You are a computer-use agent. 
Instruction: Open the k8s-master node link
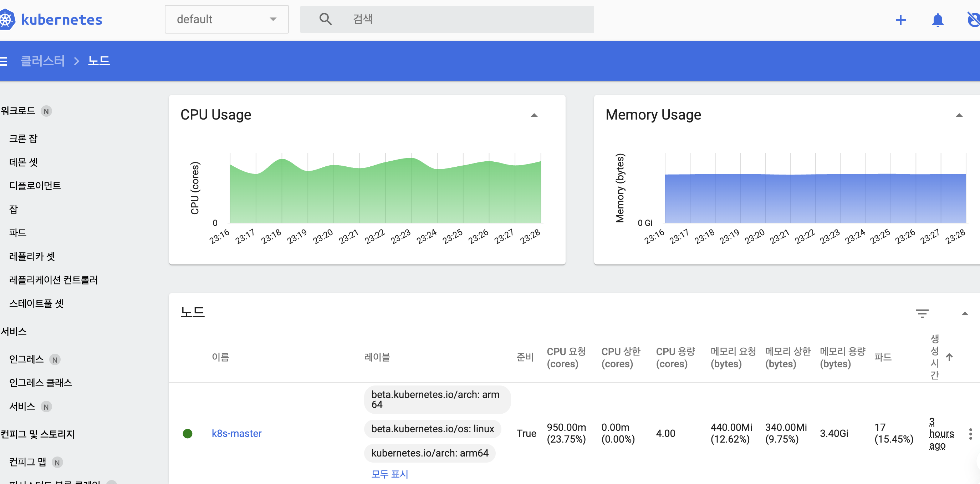(236, 433)
